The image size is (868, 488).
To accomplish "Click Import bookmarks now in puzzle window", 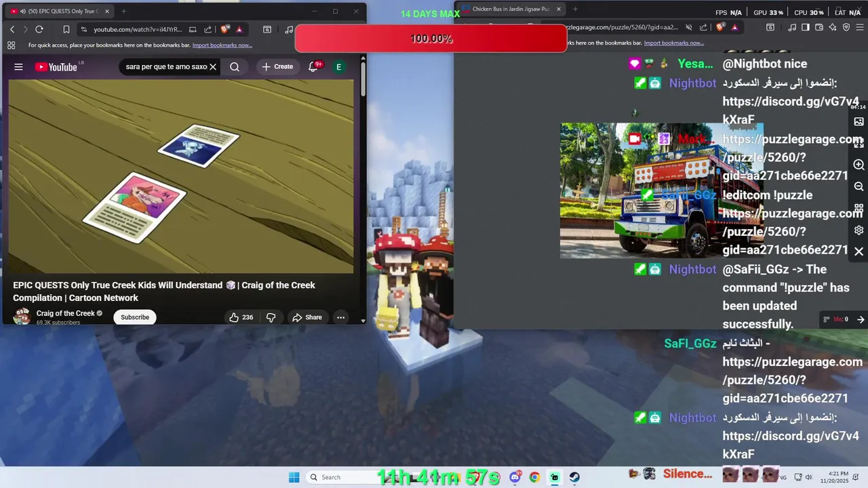I will pos(674,43).
